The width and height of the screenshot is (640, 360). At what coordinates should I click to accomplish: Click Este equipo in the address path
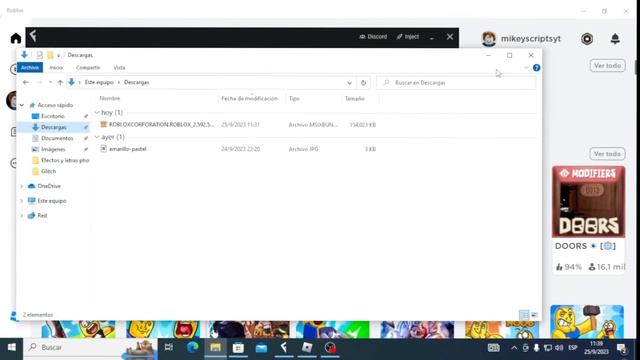click(x=99, y=82)
